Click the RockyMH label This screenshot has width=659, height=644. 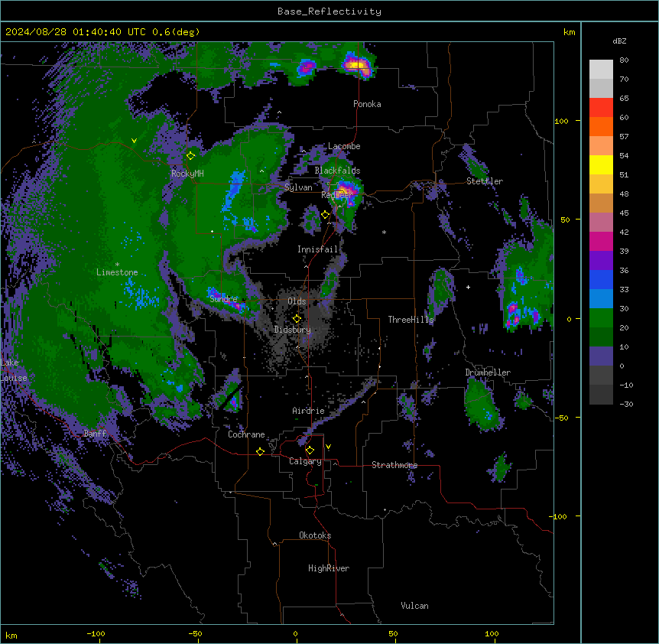[x=187, y=174]
